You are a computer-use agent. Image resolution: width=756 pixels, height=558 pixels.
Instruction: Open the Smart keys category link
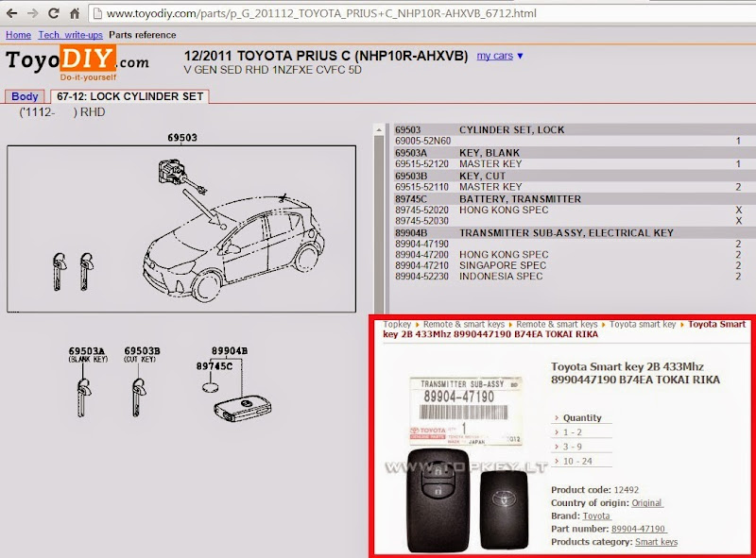click(656, 542)
